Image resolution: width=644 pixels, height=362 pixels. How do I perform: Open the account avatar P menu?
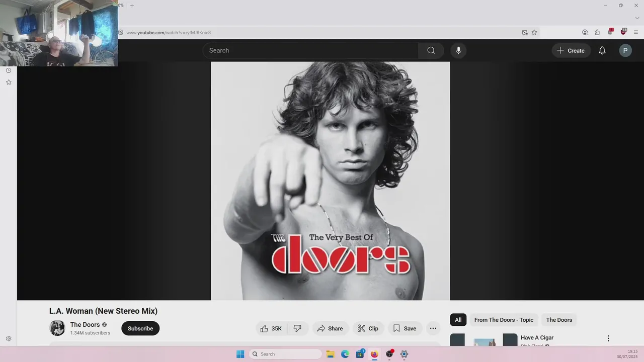pyautogui.click(x=625, y=50)
